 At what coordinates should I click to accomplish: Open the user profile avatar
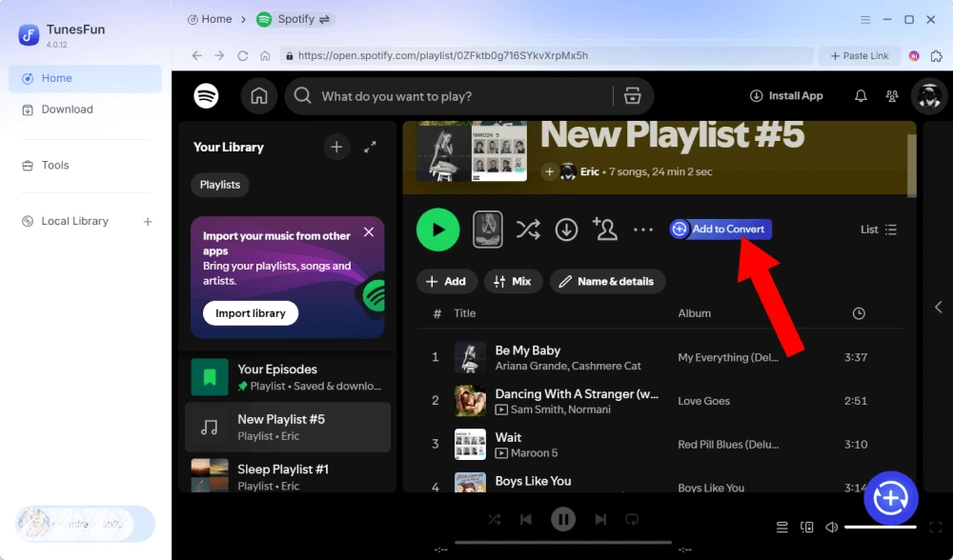(x=929, y=96)
